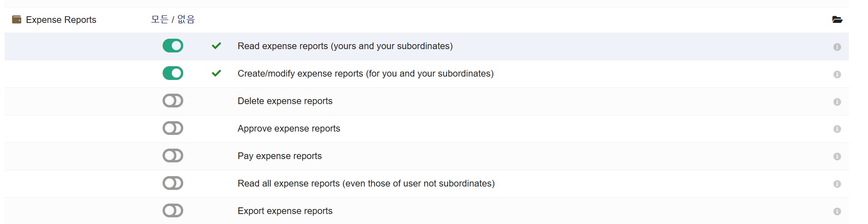Enable Delete expense reports toggle
This screenshot has width=868, height=224.
(x=173, y=101)
